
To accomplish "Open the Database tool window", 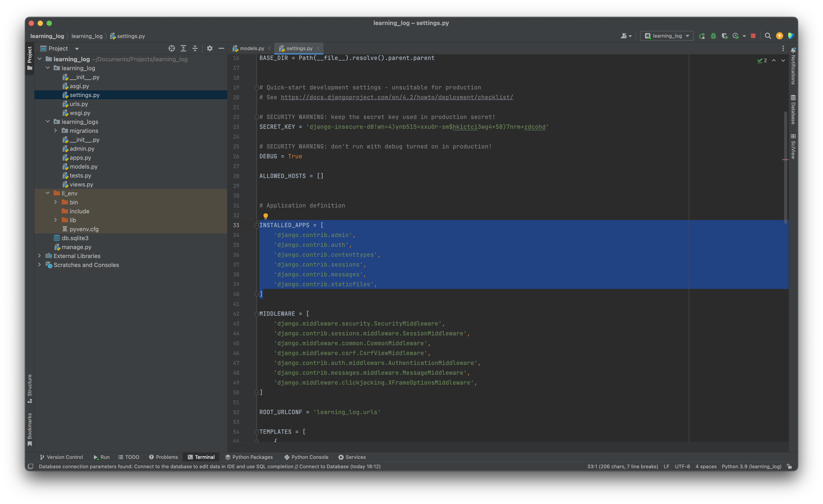I will [793, 110].
